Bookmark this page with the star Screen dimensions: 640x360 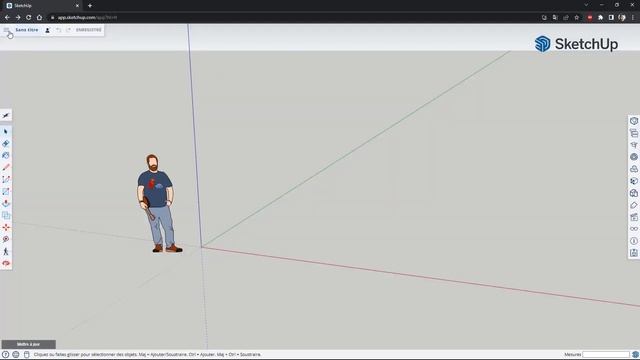tap(576, 18)
